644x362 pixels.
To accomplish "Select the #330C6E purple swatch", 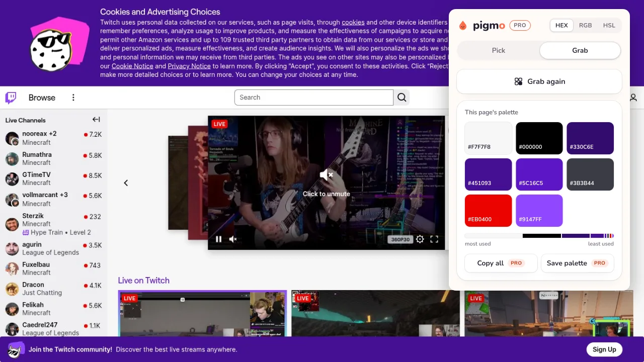I will 590,138.
